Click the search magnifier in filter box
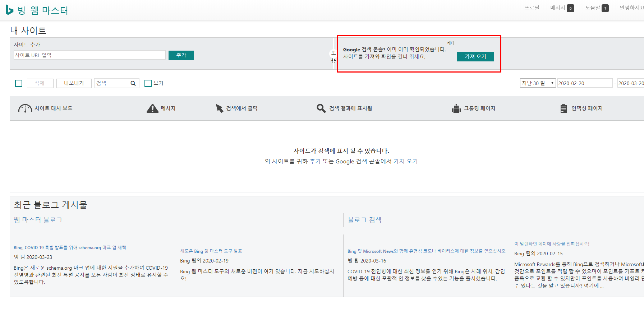This screenshot has height=316, width=644. (133, 83)
